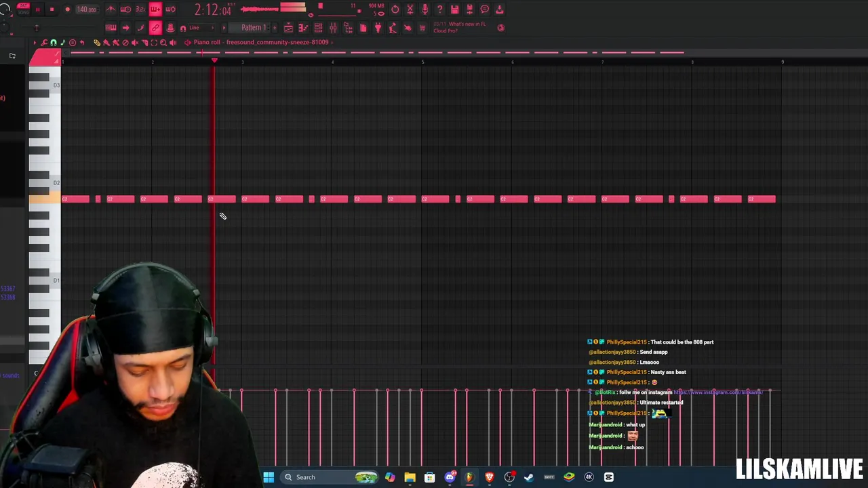868x488 pixels.
Task: Export project with the download arrow icon
Action: pyautogui.click(x=499, y=9)
